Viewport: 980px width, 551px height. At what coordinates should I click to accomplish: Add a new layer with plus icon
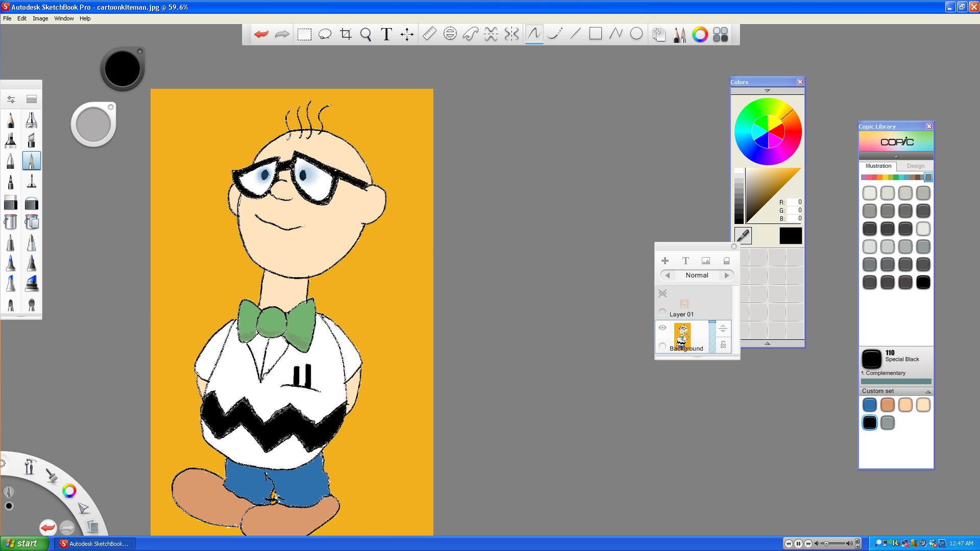click(665, 261)
